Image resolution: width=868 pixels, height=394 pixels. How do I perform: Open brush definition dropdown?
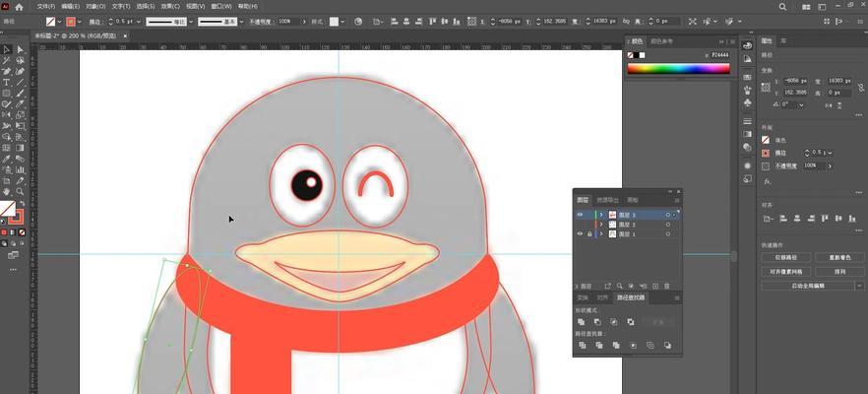(241, 21)
